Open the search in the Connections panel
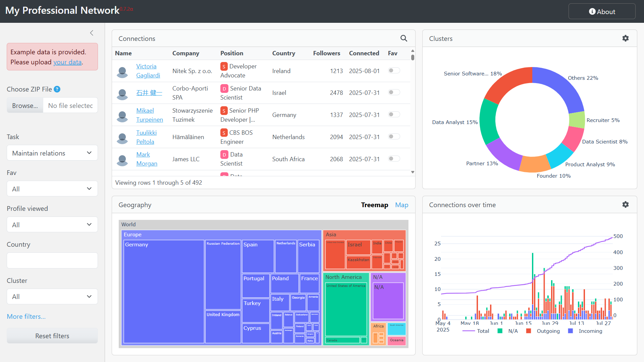This screenshot has width=644, height=362. pos(404,38)
